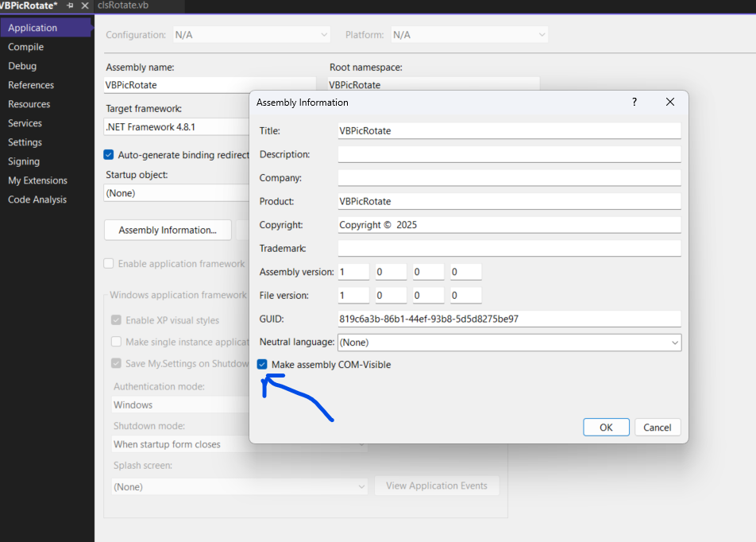Open the Application properties page
Image resolution: width=756 pixels, height=542 pixels.
[x=46, y=28]
